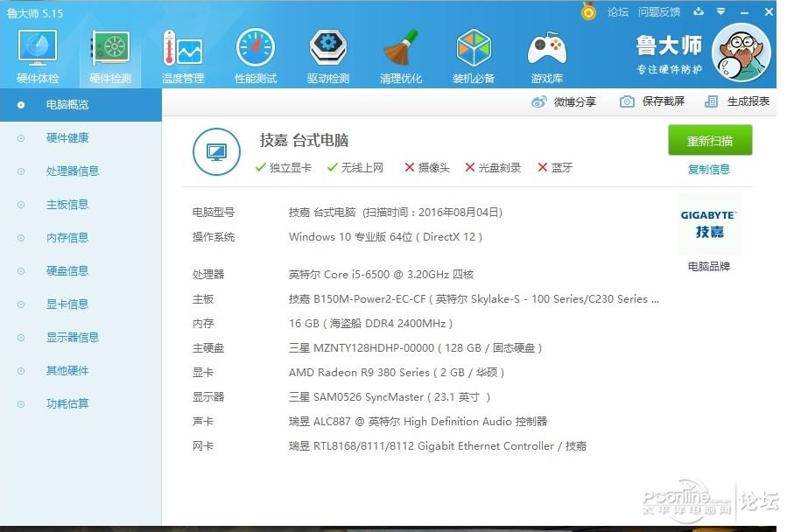Click the Windows 10 专业版 64位 value
The width and height of the screenshot is (787, 532).
click(385, 237)
